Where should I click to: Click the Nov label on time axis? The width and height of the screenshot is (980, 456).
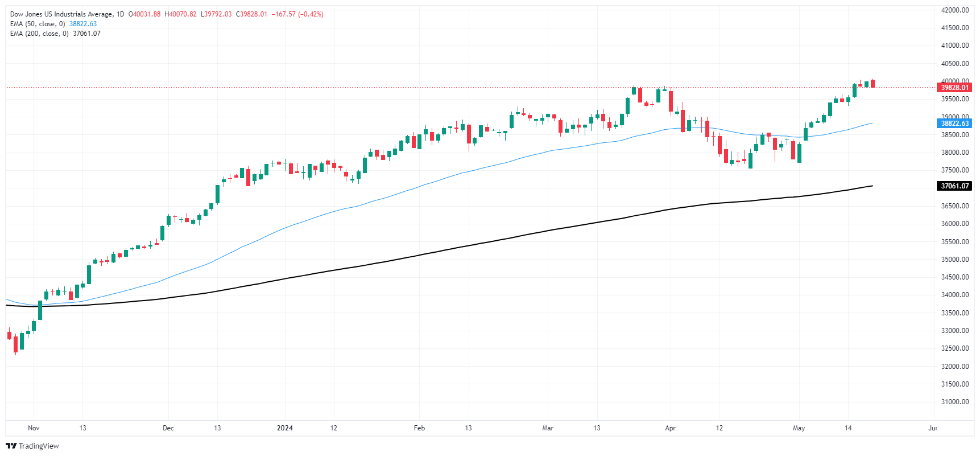tap(34, 428)
